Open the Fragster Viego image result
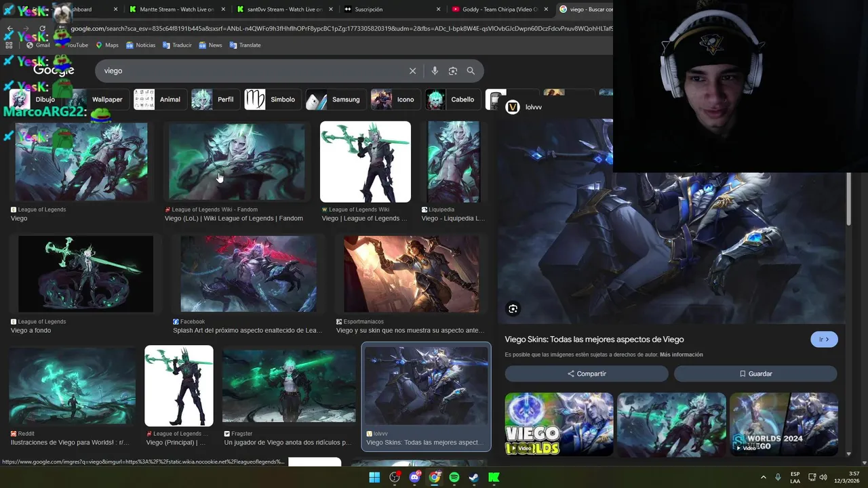Image resolution: width=868 pixels, height=488 pixels. pos(289,386)
